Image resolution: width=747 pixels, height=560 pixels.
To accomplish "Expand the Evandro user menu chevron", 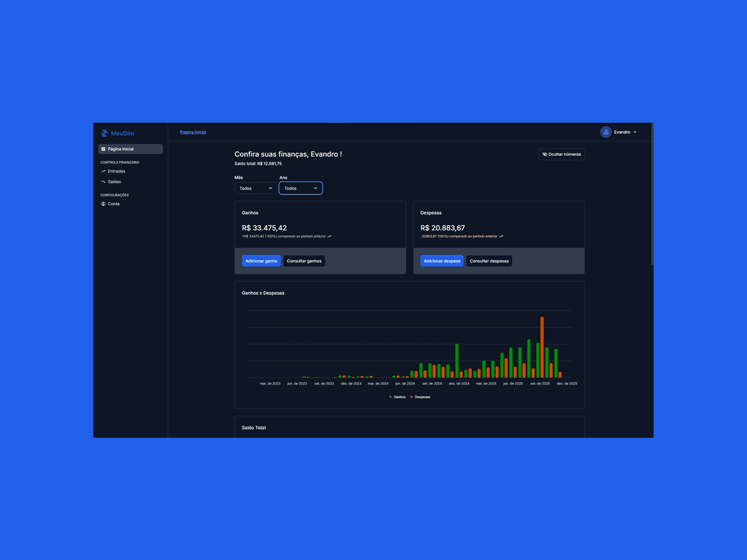I will tap(635, 133).
